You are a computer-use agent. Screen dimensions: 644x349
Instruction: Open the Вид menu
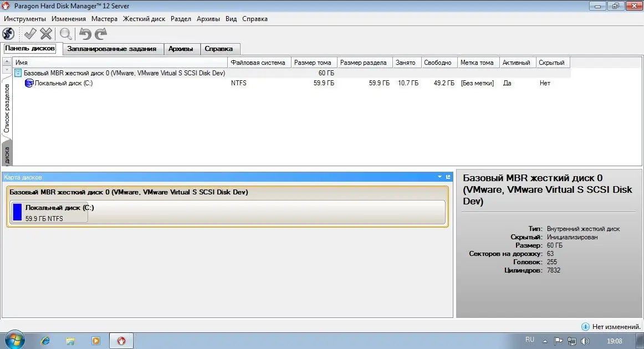point(231,19)
